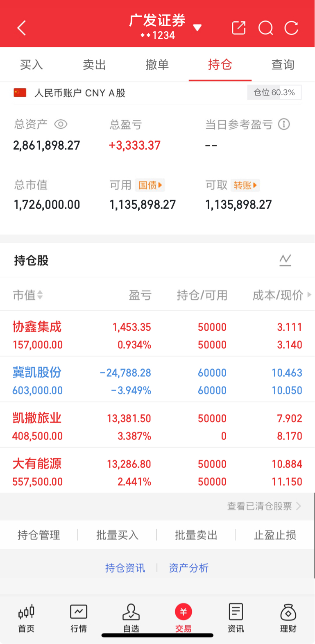Go to 交易 in the bottom bar
Image resolution: width=315 pixels, height=644 pixels.
tap(184, 618)
